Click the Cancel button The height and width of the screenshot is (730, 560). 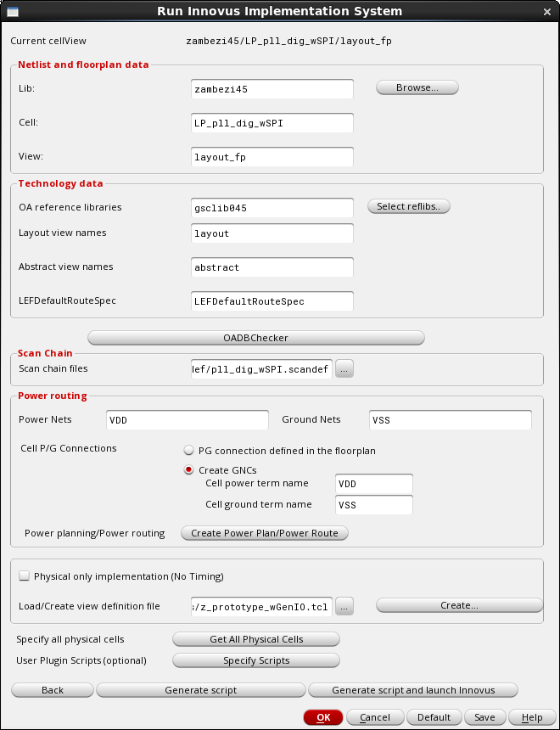point(375,717)
